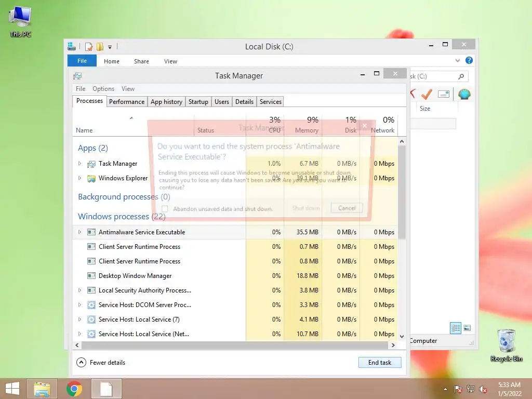Click the Service Host: Local Service (Net... gear icon
The image size is (532, 399).
click(91, 334)
